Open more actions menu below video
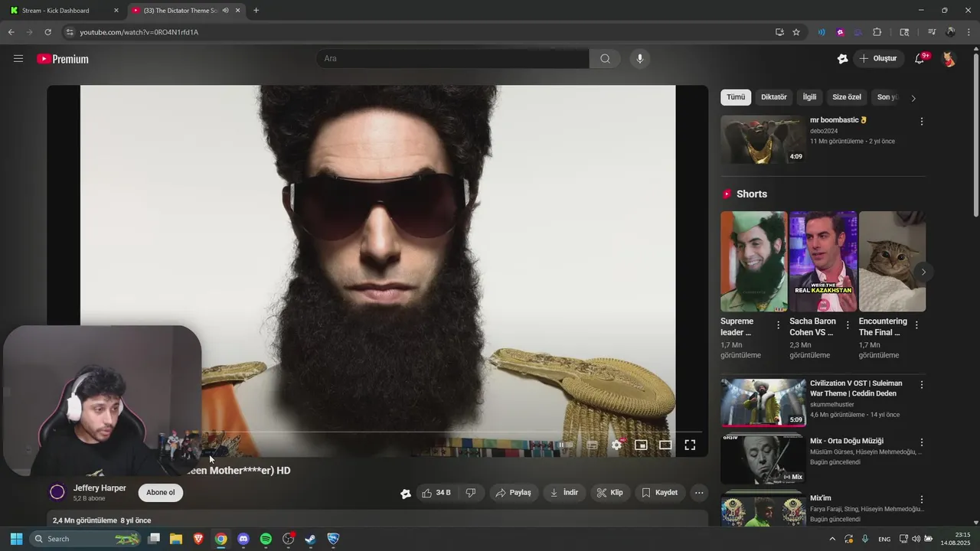This screenshot has height=551, width=980. click(x=699, y=493)
